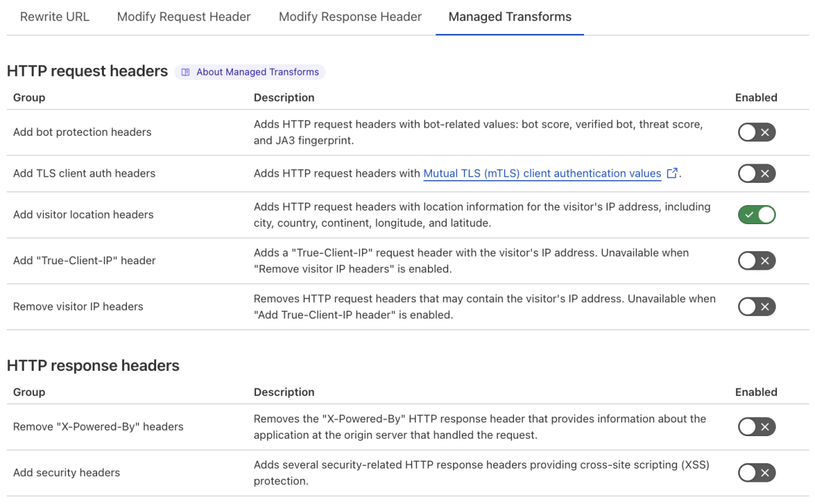The image size is (815, 504).
Task: Switch to the Rewrite URL tab
Action: pos(54,16)
